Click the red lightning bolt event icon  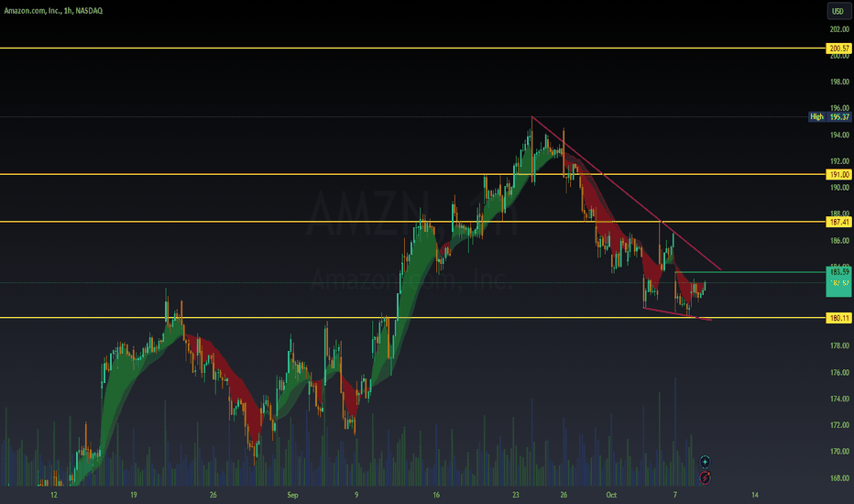click(x=705, y=477)
